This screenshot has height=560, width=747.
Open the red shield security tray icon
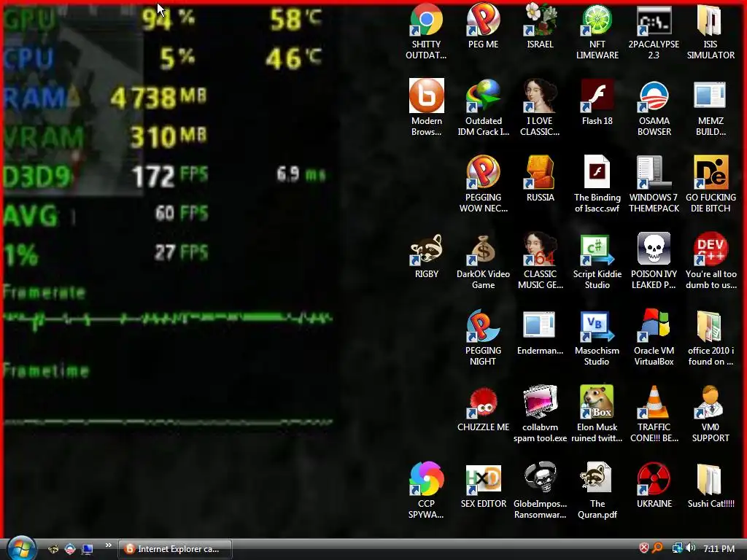pos(643,548)
